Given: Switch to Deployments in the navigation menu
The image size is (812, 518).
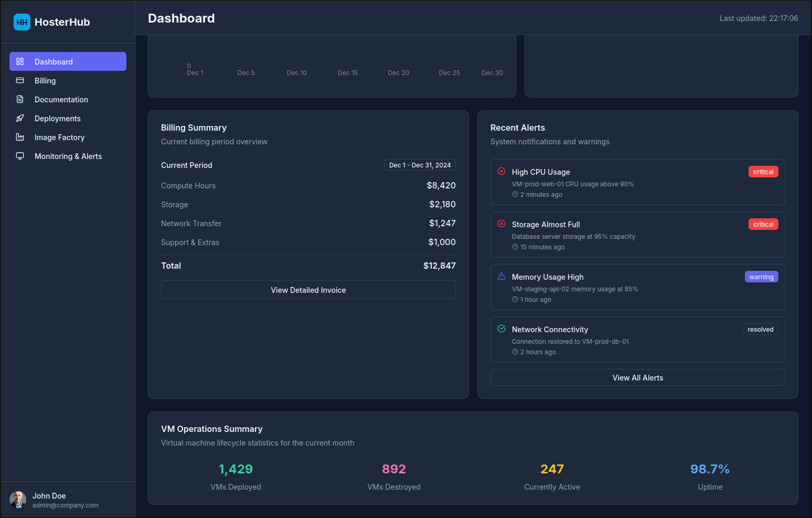Looking at the screenshot, I should click(x=58, y=118).
